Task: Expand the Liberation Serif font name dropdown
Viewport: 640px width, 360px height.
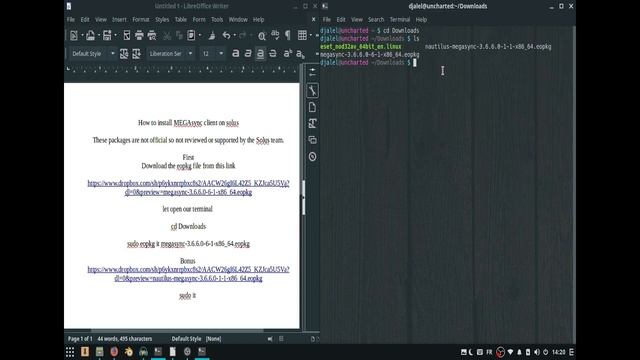Action: click(x=190, y=53)
